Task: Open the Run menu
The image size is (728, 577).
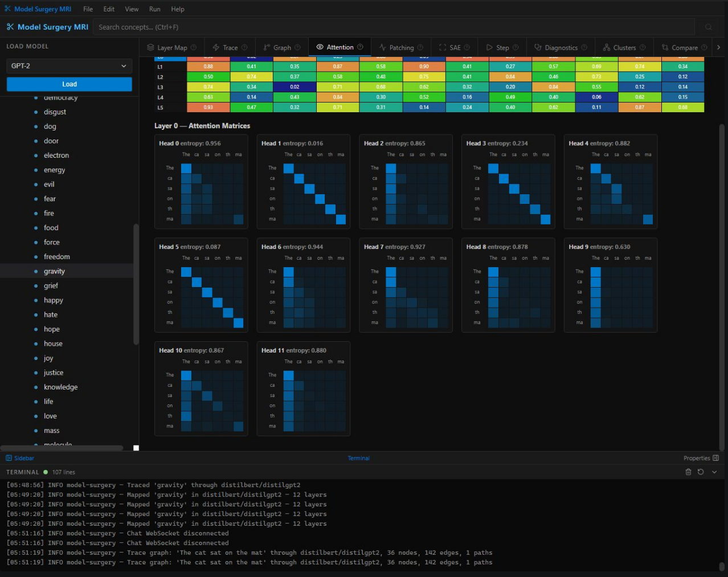Action: pos(154,9)
